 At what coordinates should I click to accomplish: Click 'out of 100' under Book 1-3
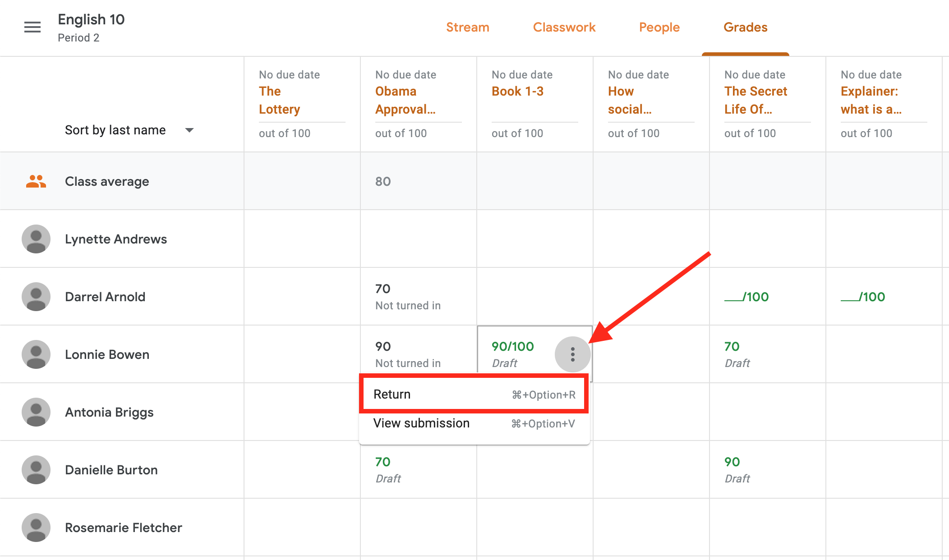(517, 133)
